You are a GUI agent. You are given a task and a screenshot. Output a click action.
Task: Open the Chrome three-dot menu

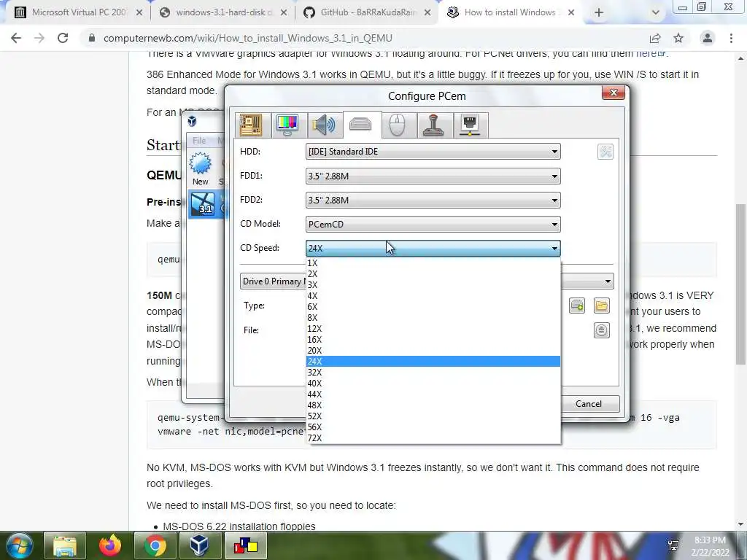click(731, 38)
